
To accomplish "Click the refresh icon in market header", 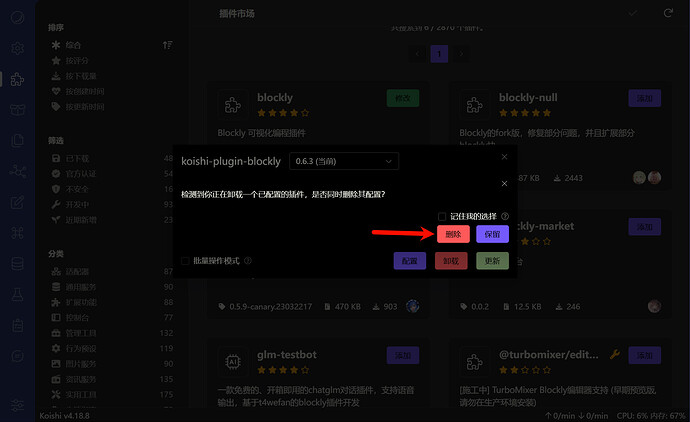I will pyautogui.click(x=668, y=13).
